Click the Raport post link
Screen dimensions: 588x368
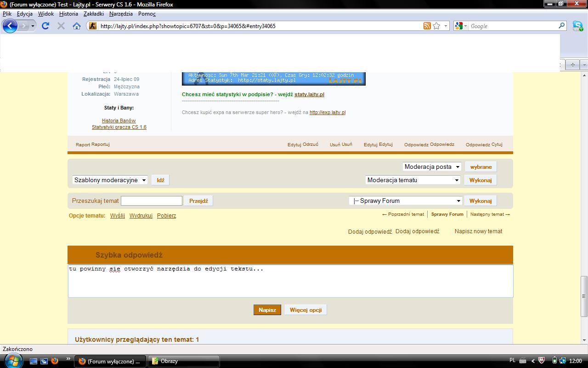[x=93, y=144]
